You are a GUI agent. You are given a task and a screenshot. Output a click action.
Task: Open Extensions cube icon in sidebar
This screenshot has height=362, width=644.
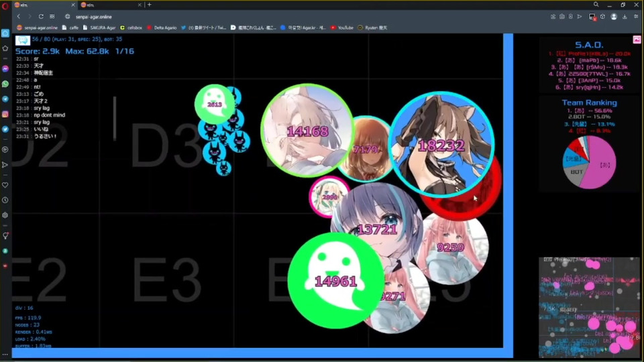pyautogui.click(x=5, y=215)
